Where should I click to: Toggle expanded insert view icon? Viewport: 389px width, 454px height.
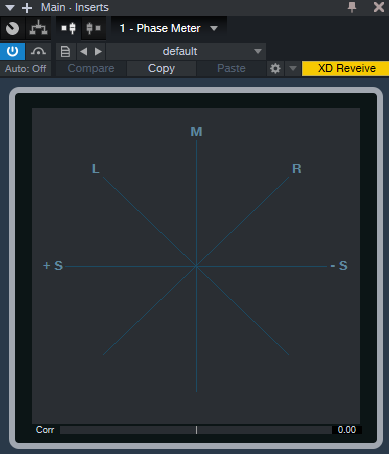pos(69,28)
